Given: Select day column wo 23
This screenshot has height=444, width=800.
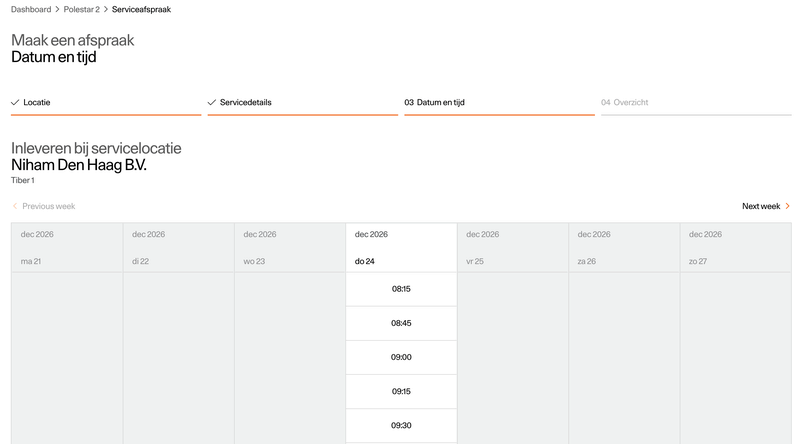Looking at the screenshot, I should click(x=290, y=248).
